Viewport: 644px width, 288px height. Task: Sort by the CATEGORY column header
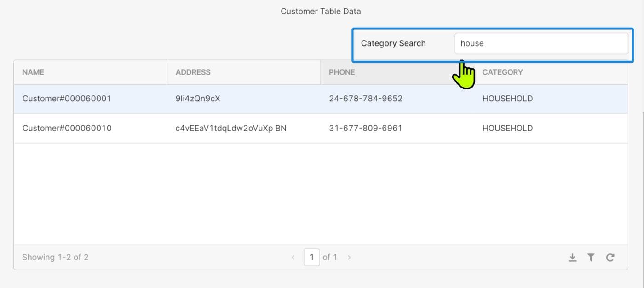pos(502,72)
